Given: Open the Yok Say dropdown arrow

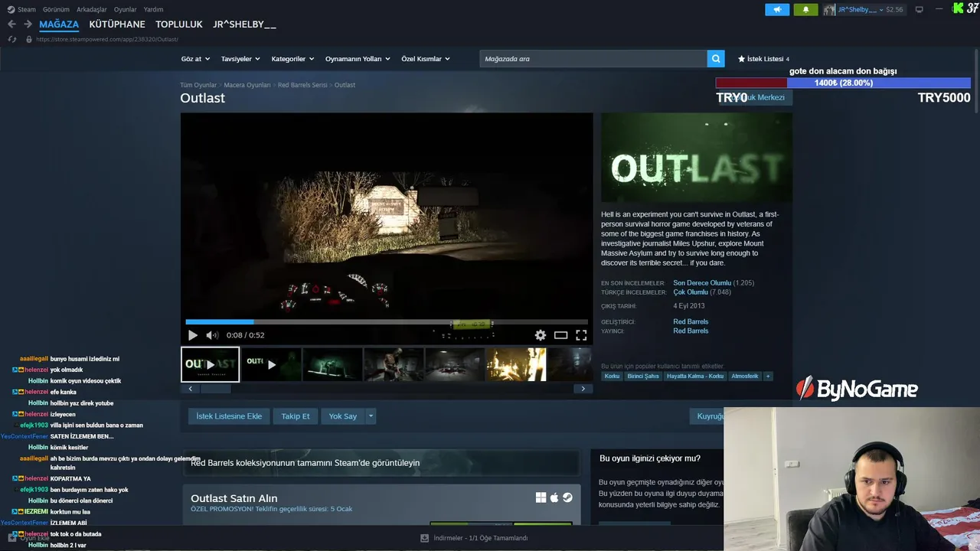Looking at the screenshot, I should [371, 416].
